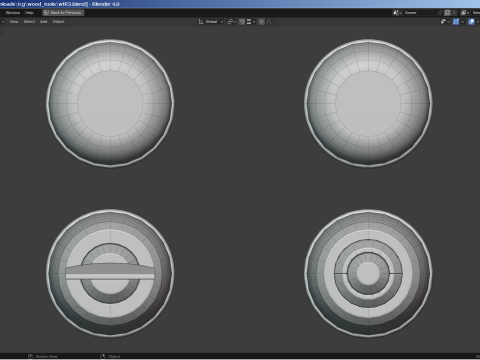Click the new scene icon

[x=448, y=13]
